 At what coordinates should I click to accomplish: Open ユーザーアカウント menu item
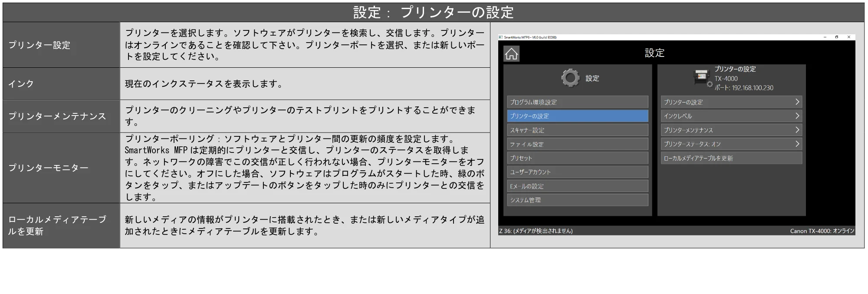[578, 172]
